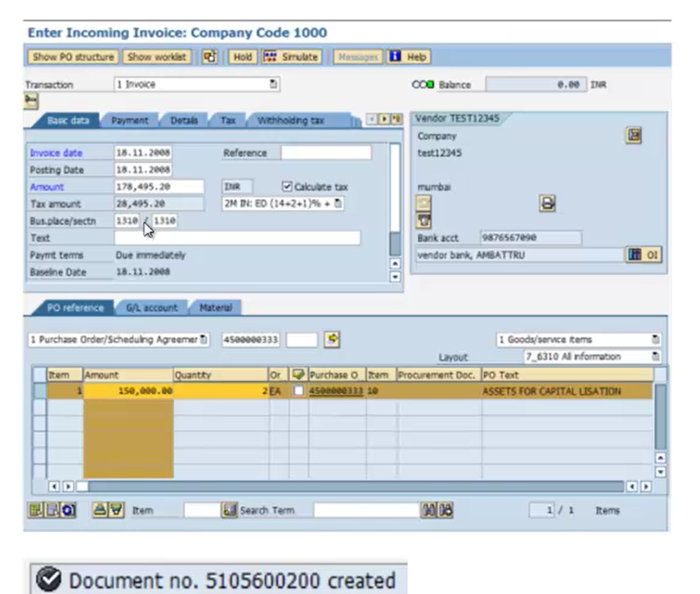
Task: Switch to the Details tab
Action: (184, 121)
